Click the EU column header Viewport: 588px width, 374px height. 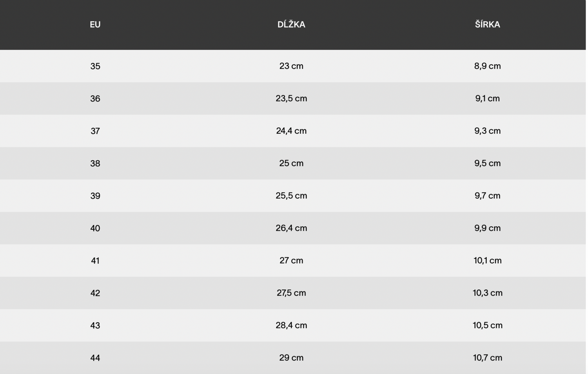coord(95,25)
